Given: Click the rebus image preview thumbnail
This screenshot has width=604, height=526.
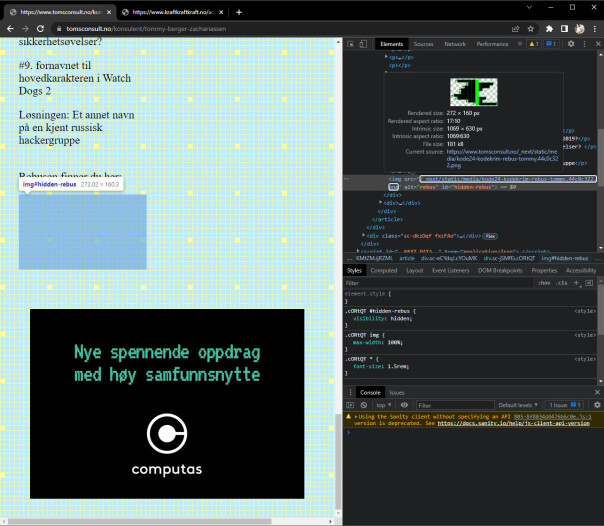Looking at the screenshot, I should tap(473, 92).
